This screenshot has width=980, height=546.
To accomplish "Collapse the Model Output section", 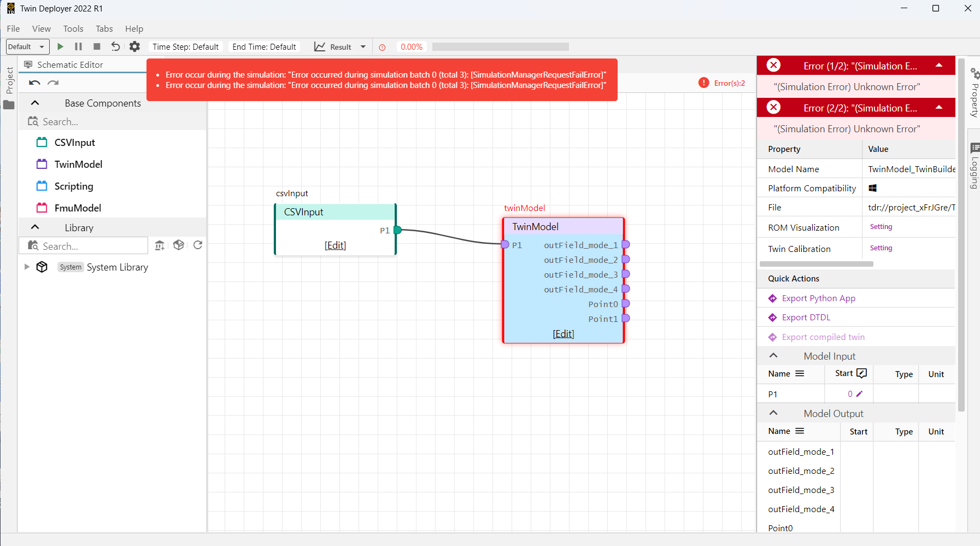I will [773, 413].
